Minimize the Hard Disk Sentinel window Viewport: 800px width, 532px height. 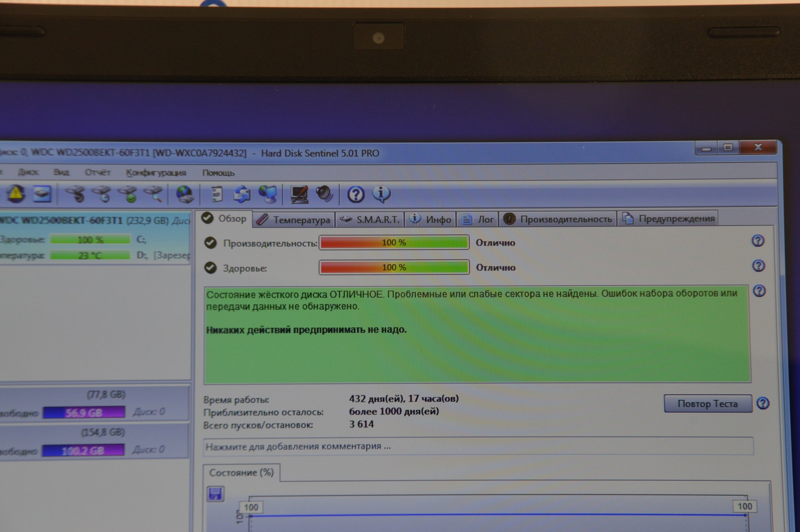707,148
